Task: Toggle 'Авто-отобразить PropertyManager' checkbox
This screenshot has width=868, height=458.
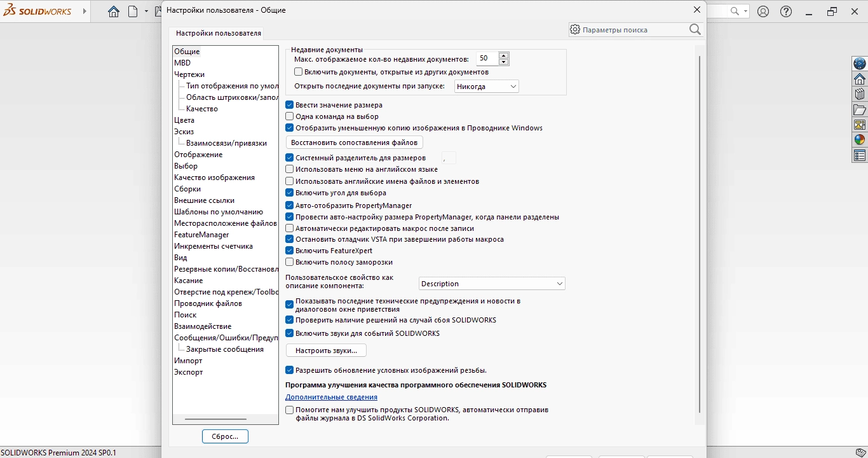Action: (290, 205)
